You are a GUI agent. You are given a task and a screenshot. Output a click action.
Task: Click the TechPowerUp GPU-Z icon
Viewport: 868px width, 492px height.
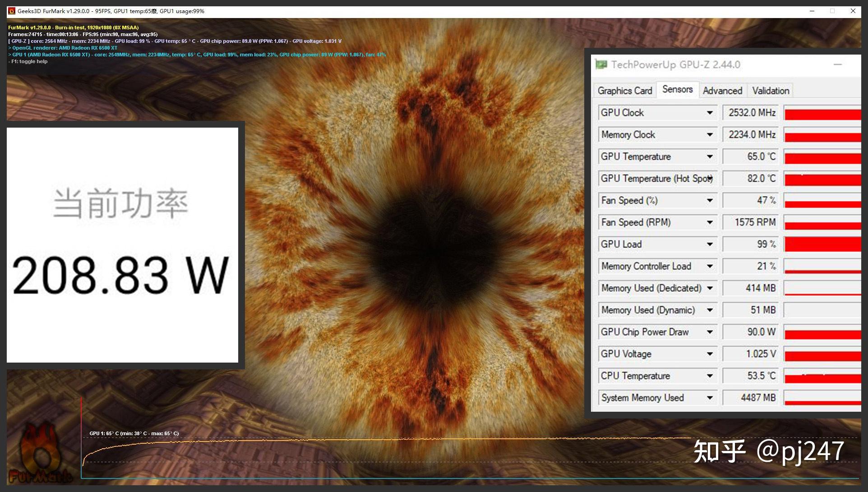click(601, 65)
